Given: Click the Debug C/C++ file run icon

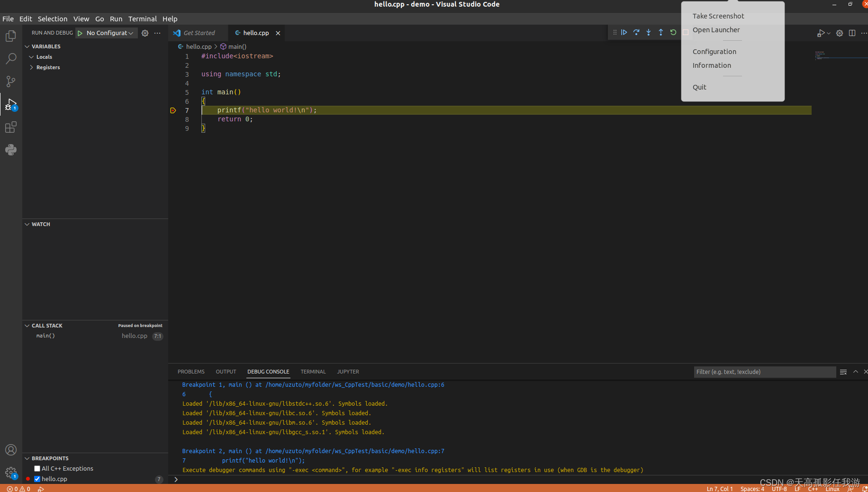Looking at the screenshot, I should point(821,33).
